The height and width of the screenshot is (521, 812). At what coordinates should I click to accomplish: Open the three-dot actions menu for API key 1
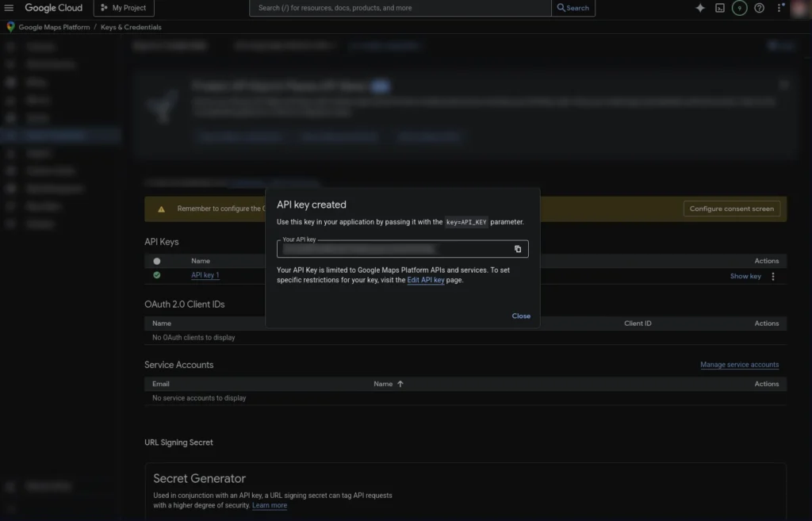pyautogui.click(x=773, y=276)
